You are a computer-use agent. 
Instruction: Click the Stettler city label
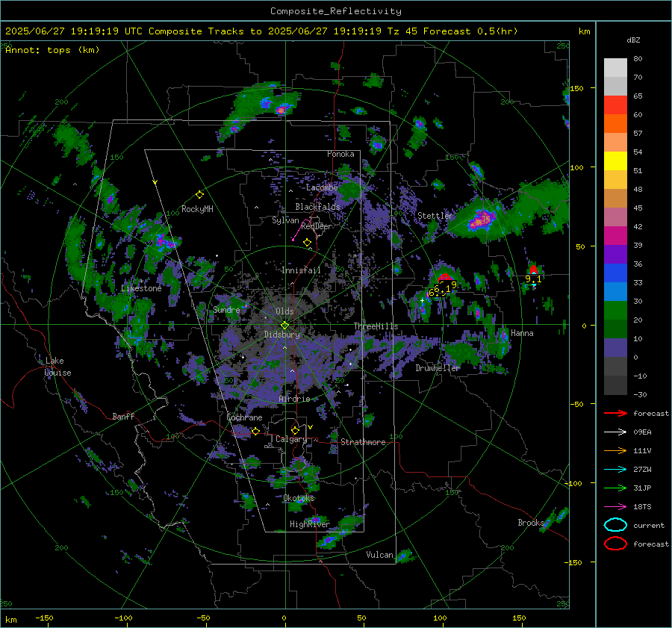pyautogui.click(x=435, y=216)
